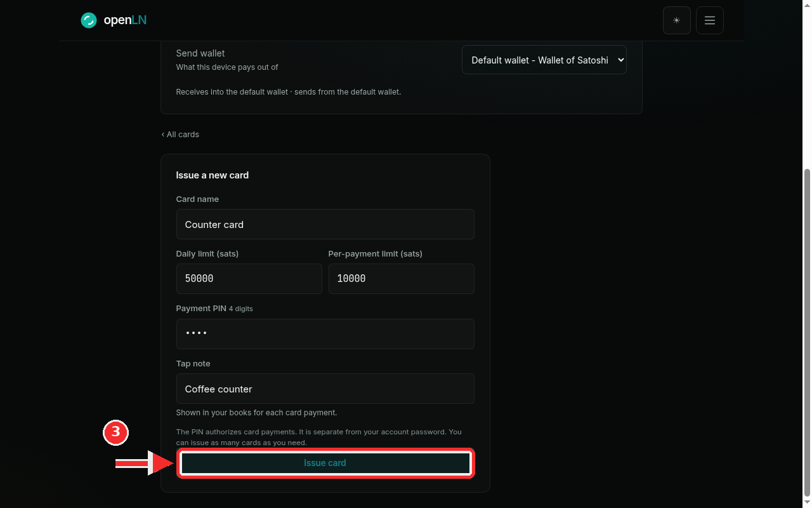Click the 'Send wallet' label
812x508 pixels.
pos(200,53)
